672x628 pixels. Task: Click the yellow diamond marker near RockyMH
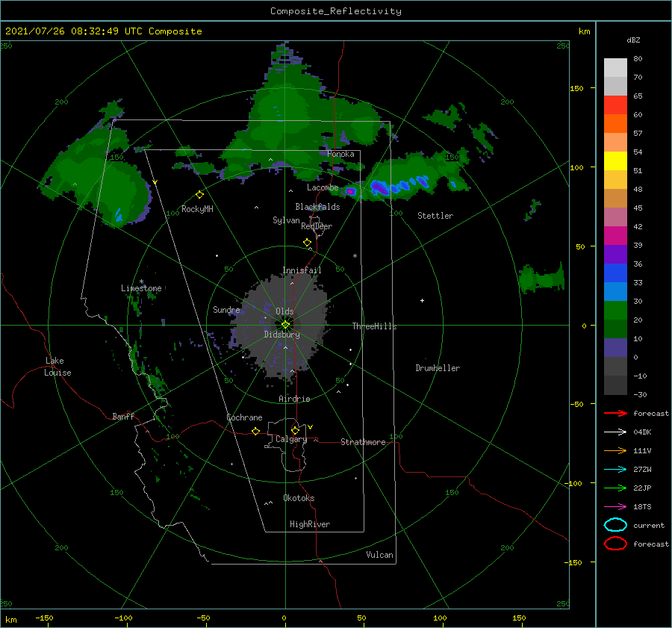tap(199, 195)
